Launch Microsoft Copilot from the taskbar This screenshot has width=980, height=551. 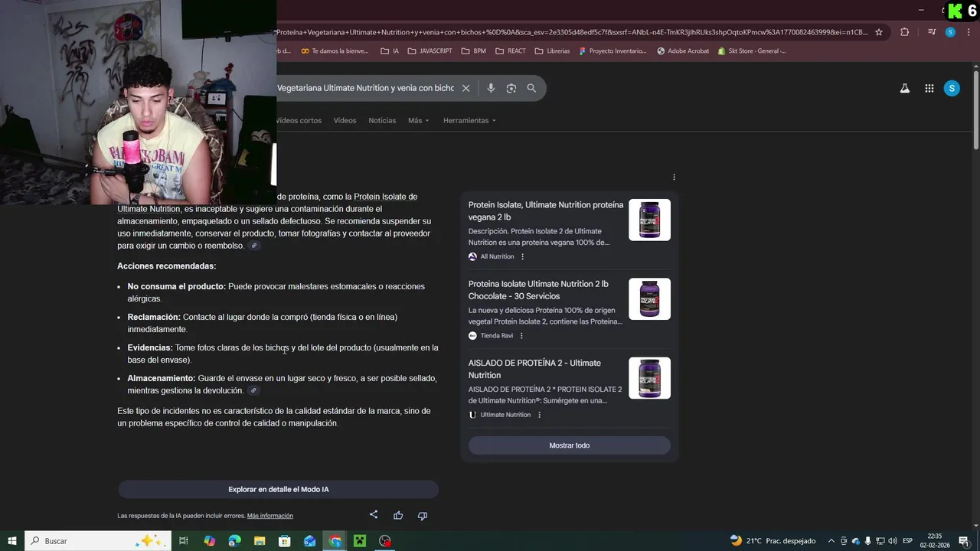pos(210,541)
